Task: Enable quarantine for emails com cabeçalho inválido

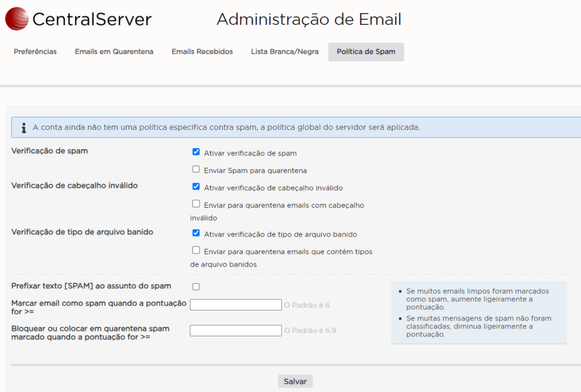Action: pos(196,204)
